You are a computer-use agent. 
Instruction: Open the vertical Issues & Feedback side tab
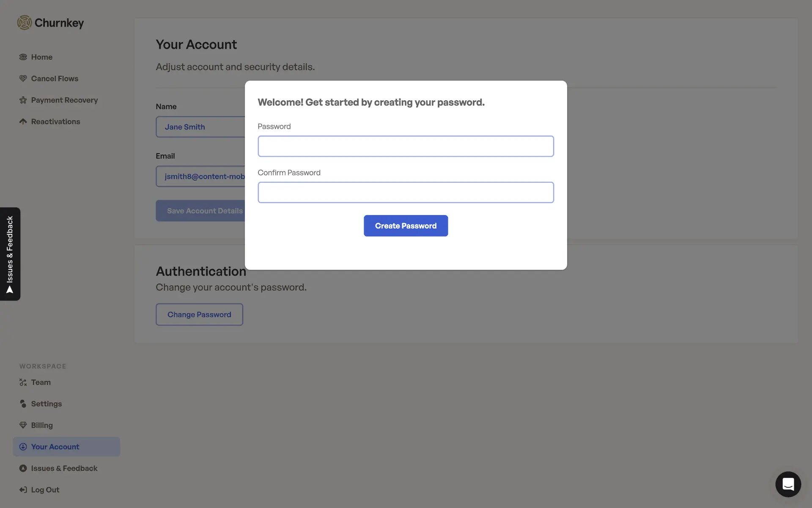pyautogui.click(x=10, y=254)
